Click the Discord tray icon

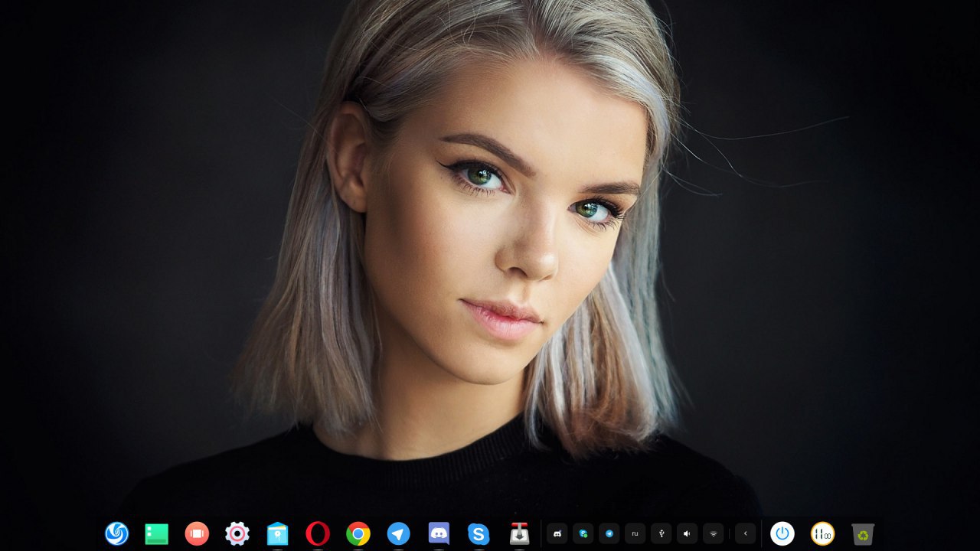point(557,533)
